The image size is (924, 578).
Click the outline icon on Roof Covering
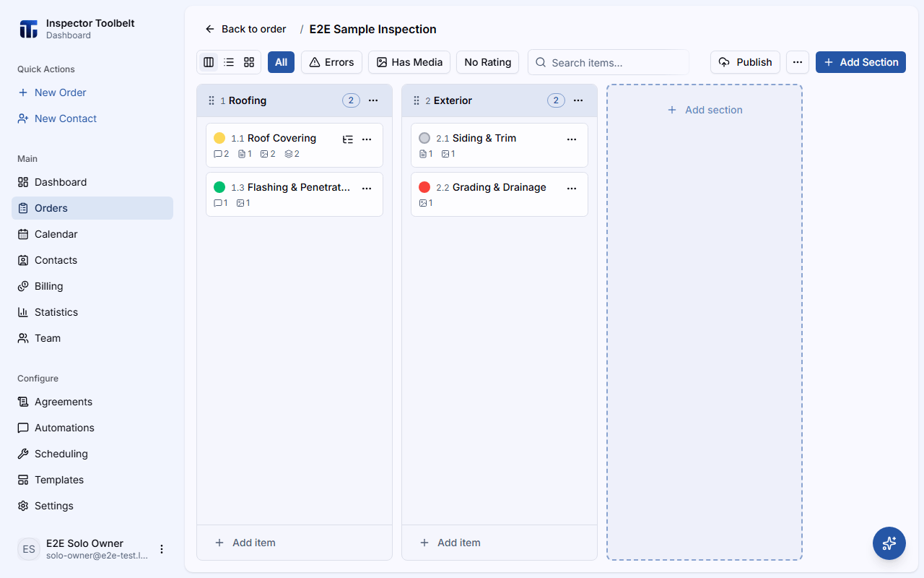[x=348, y=139]
